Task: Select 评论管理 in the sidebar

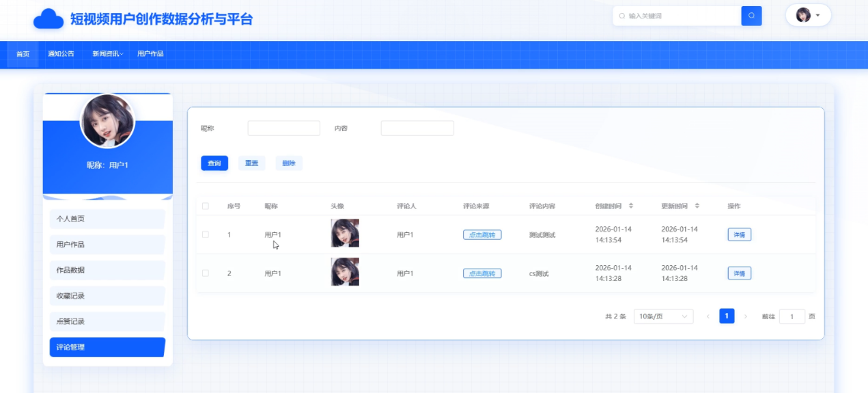Action: 107,347
